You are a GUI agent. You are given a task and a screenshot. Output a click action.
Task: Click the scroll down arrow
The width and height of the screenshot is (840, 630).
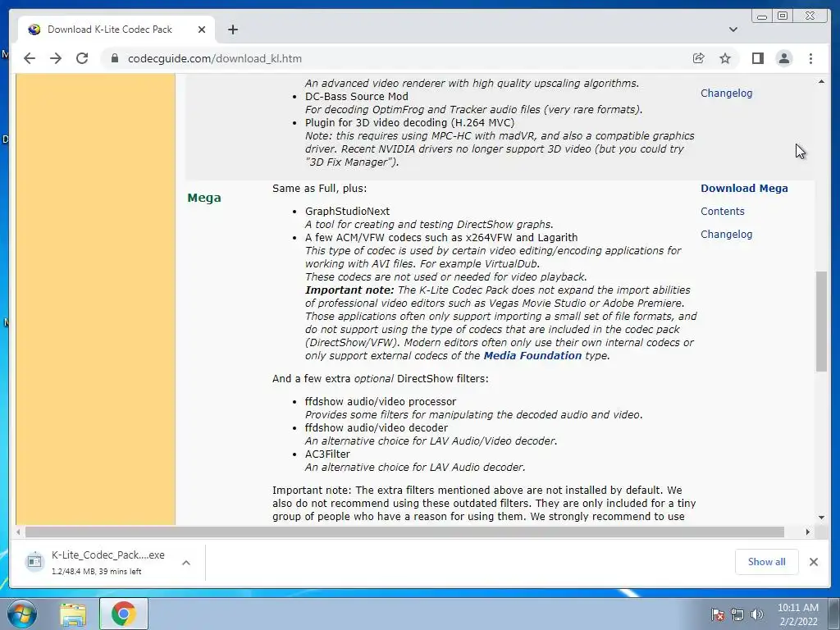click(821, 517)
